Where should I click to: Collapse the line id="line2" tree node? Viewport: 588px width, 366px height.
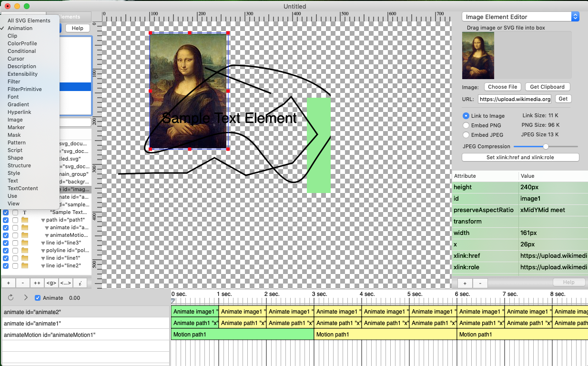(x=43, y=266)
